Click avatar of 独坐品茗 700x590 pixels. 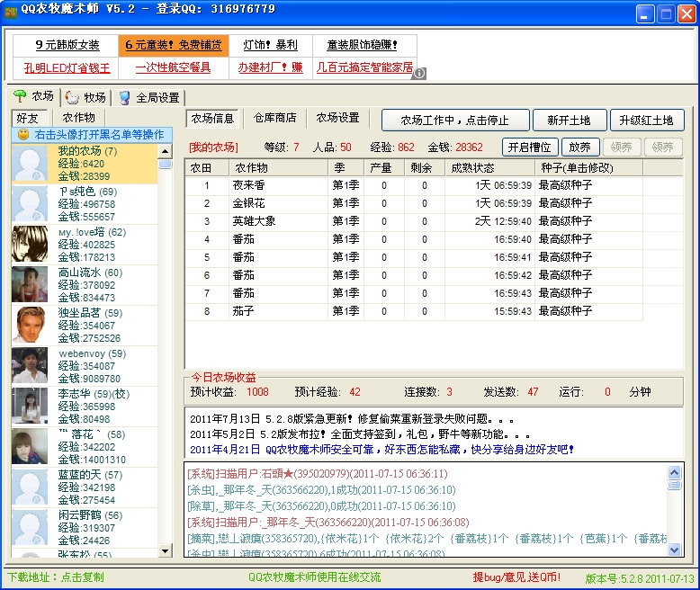(30, 325)
